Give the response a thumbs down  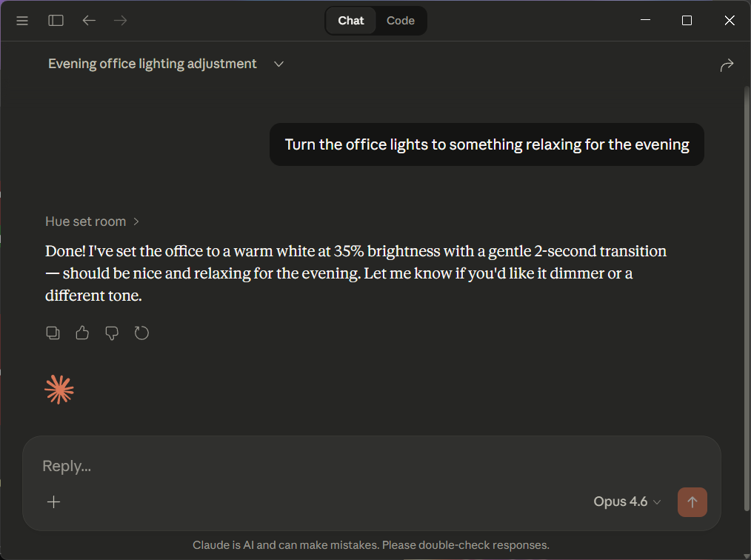click(112, 333)
